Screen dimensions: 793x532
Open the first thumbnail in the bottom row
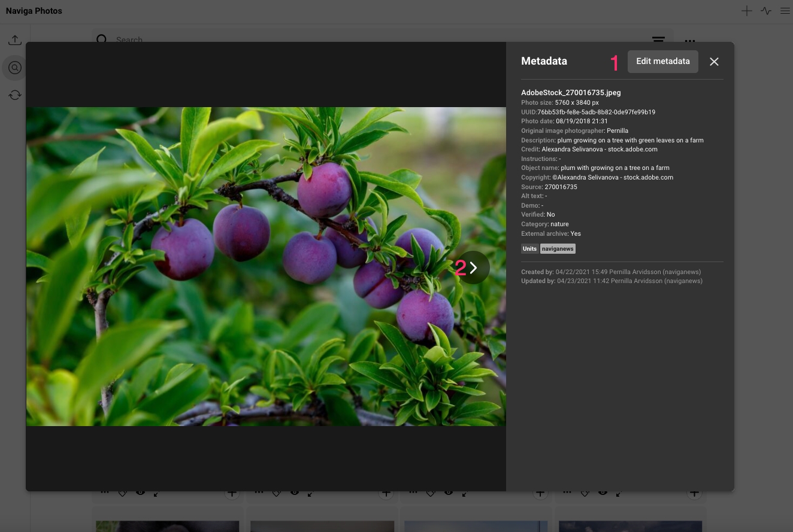[168, 525]
